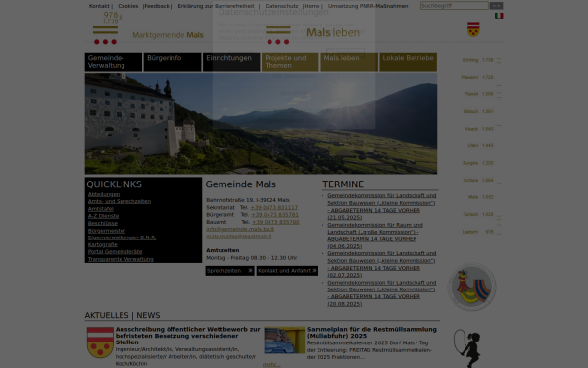Image resolution: width=588 pixels, height=368 pixels.
Task: Open the Bürgermeister quicklink
Action: (107, 231)
